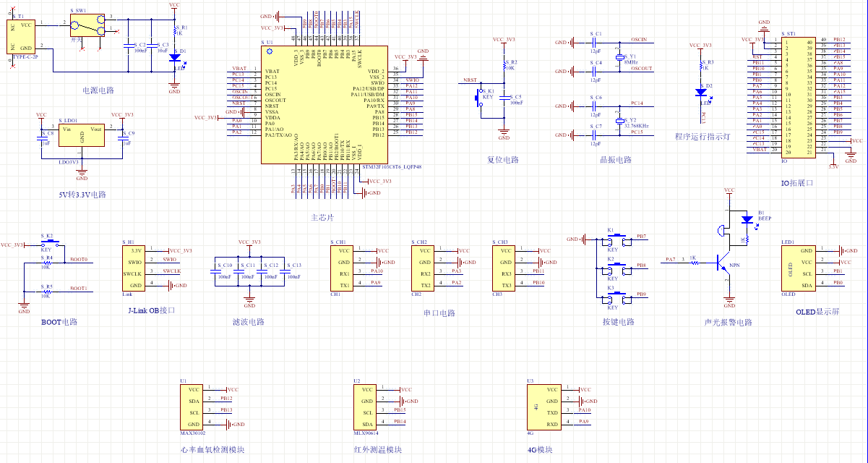Screen dimensions: 868x463
Task: Click the 复位电路 title label
Action: pos(503,160)
